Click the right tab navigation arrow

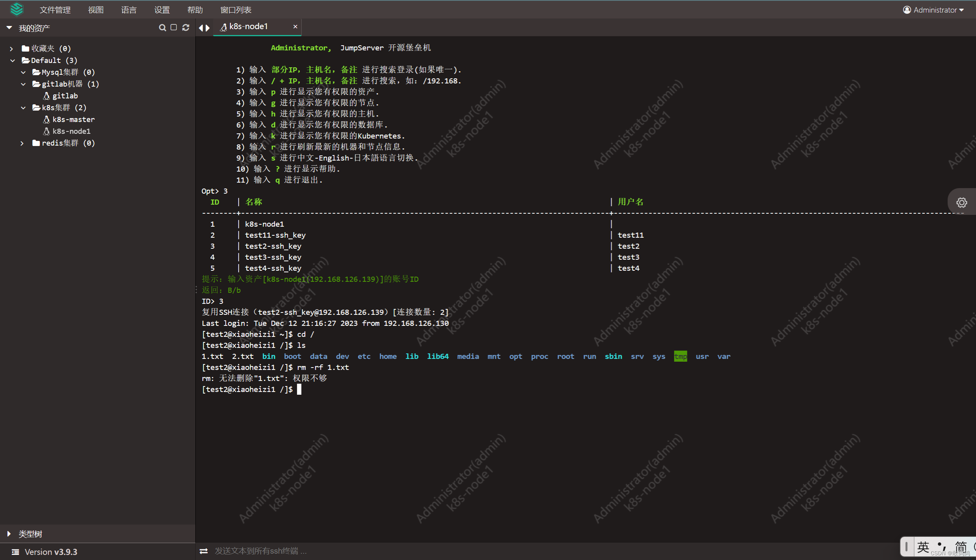[x=208, y=28]
